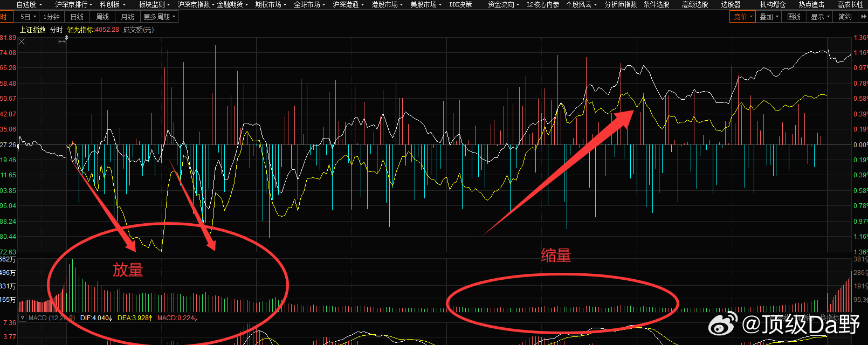868x345 pixels.
Task: Expand 板块监测 menu
Action: 154,4
